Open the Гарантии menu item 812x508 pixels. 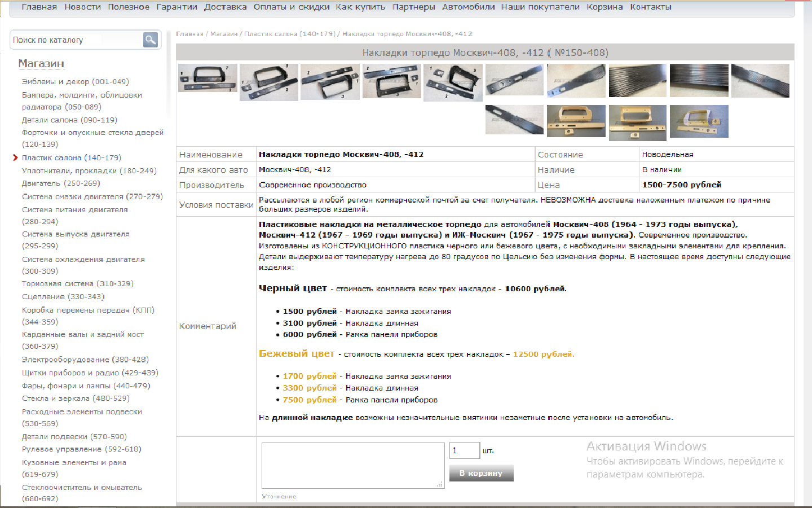click(x=176, y=7)
